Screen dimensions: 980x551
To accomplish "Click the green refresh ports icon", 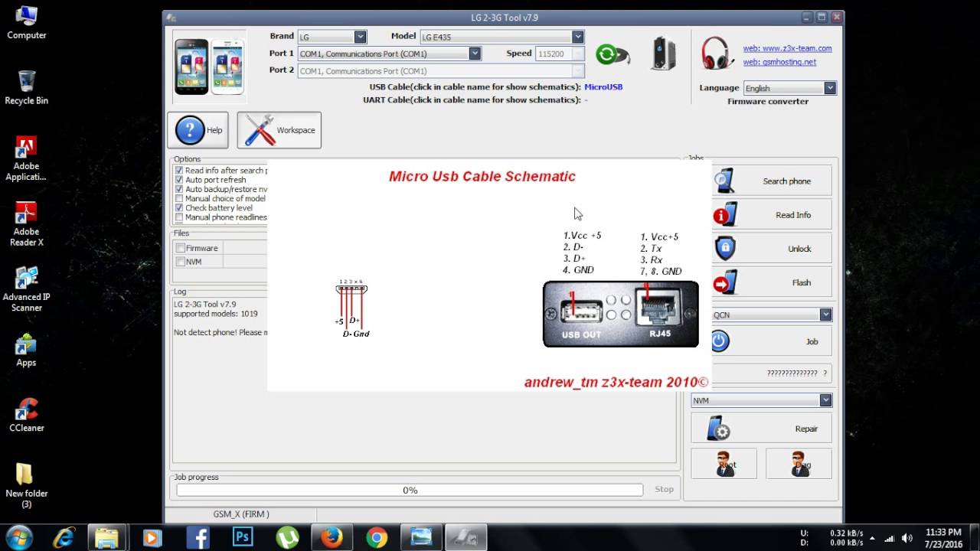I will click(612, 54).
